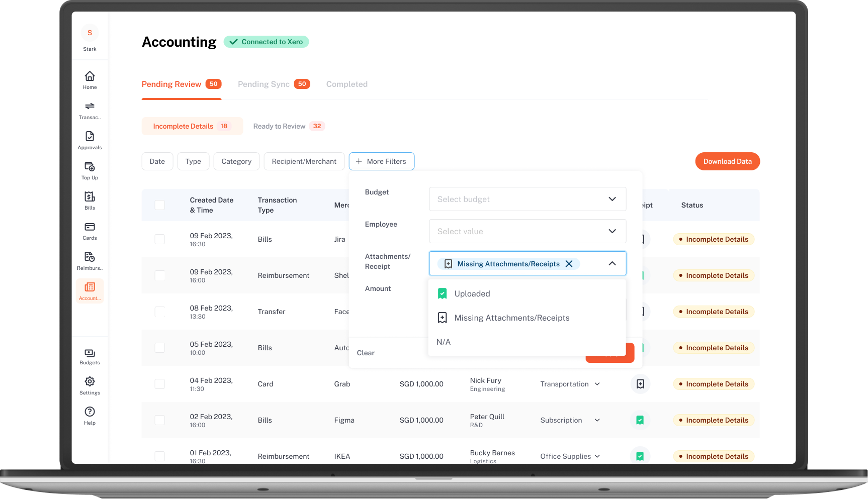Tick checkbox for 01 Feb Reimbursement row

coord(159,456)
